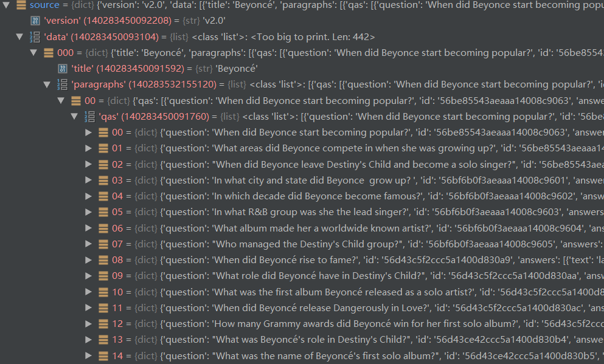Expand qas item 02 arrow
604x364 pixels.
click(x=88, y=164)
